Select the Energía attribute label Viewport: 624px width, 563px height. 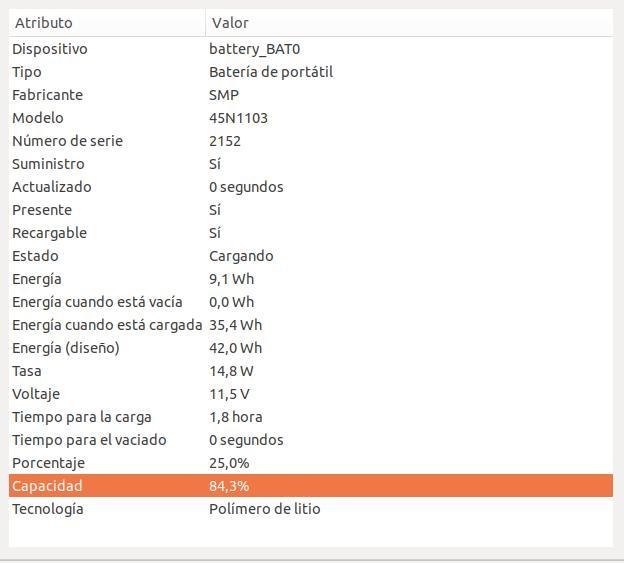click(x=37, y=279)
